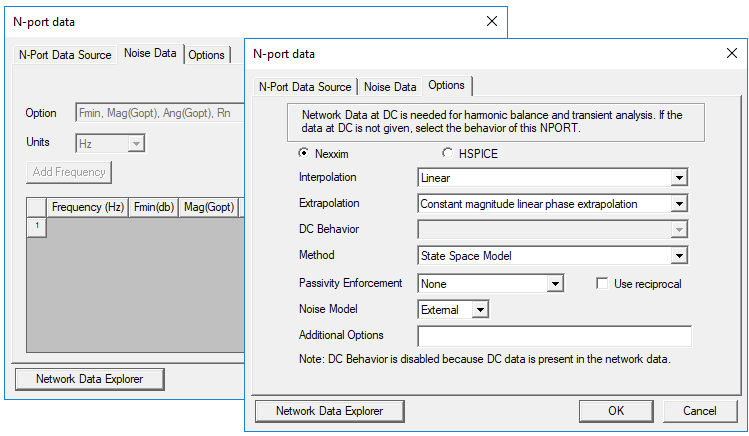749x436 pixels.
Task: Open the Passivity Enforcement dropdown
Action: tap(555, 284)
